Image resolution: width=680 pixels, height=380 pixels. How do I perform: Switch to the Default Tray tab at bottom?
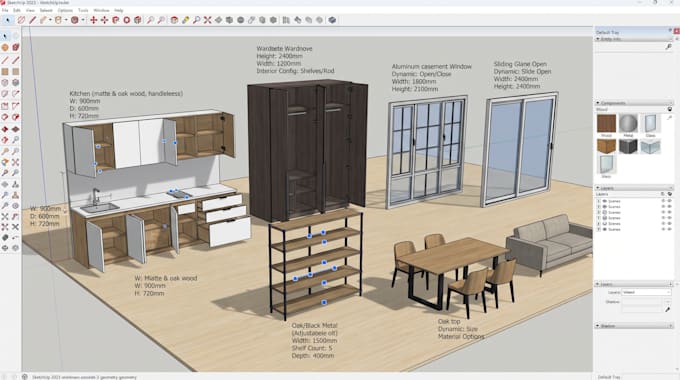point(610,377)
